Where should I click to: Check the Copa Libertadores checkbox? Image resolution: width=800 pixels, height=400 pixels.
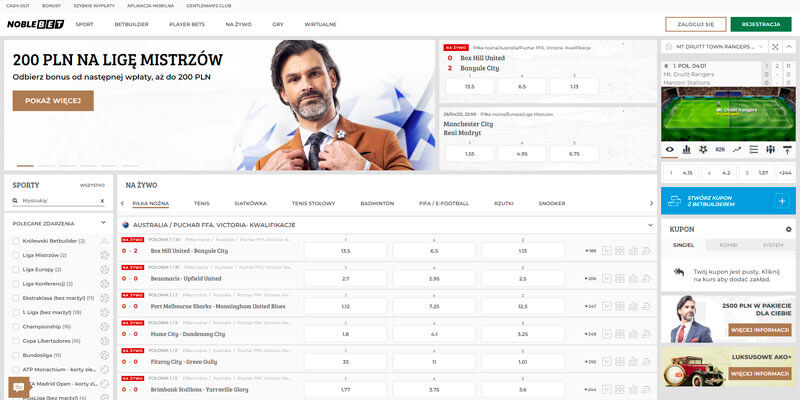coord(16,341)
